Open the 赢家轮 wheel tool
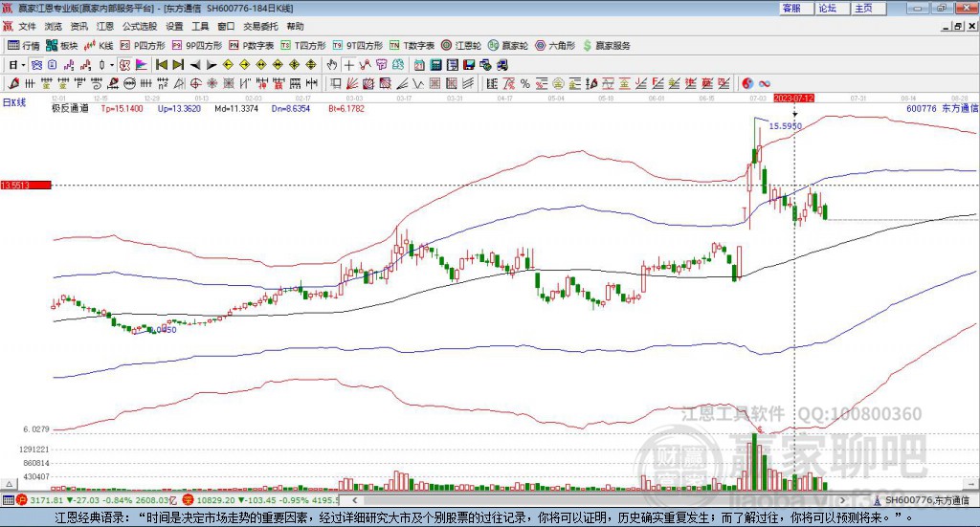 click(x=508, y=46)
